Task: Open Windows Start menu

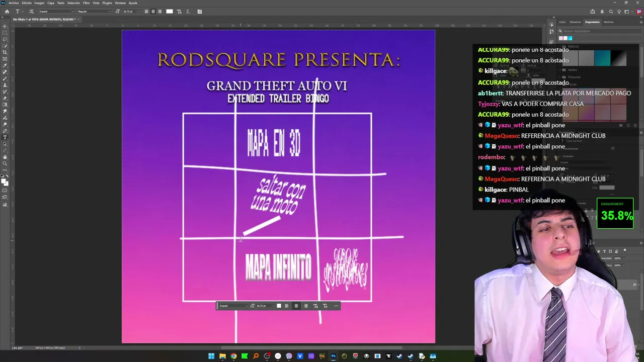Action: click(x=211, y=356)
